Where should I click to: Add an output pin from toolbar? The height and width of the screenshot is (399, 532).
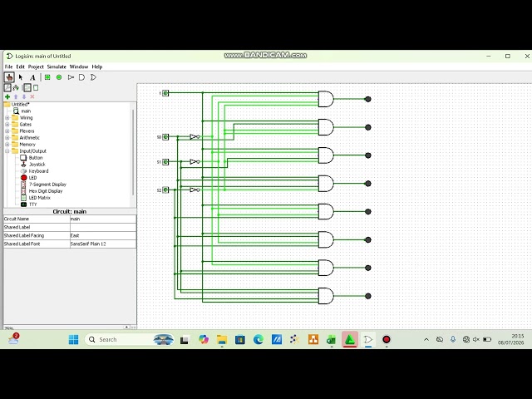(59, 77)
